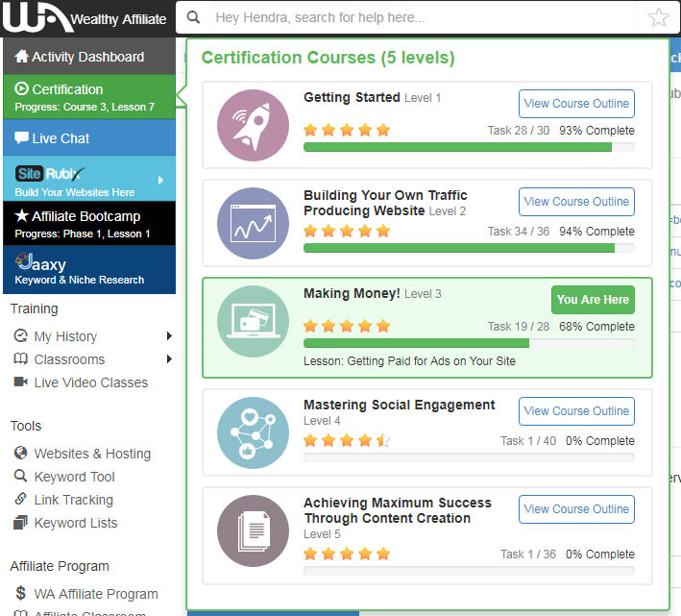Expand the Classrooms submenu arrow
Image resolution: width=681 pixels, height=616 pixels.
coord(169,358)
